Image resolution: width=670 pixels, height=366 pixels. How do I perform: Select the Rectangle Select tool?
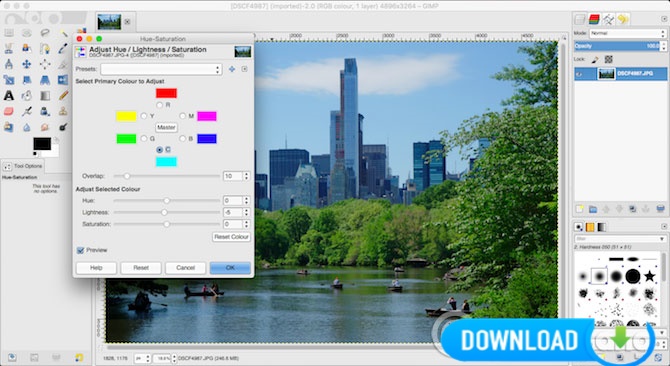(9, 32)
